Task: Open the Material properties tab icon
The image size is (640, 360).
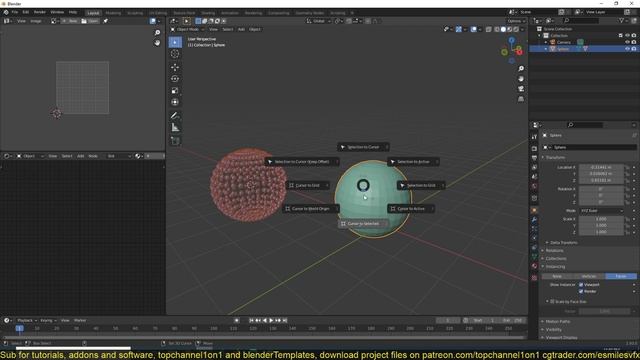Action: click(534, 266)
